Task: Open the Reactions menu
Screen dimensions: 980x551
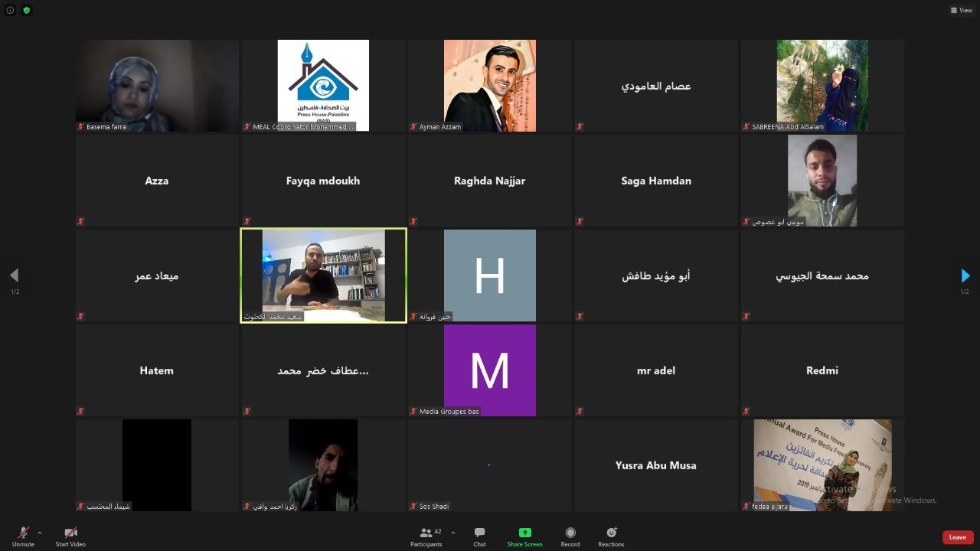Action: [611, 536]
